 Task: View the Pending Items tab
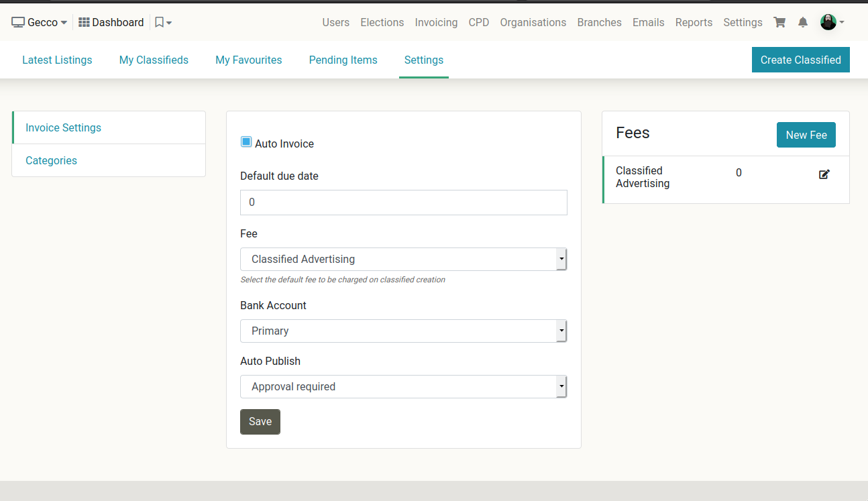coord(343,60)
